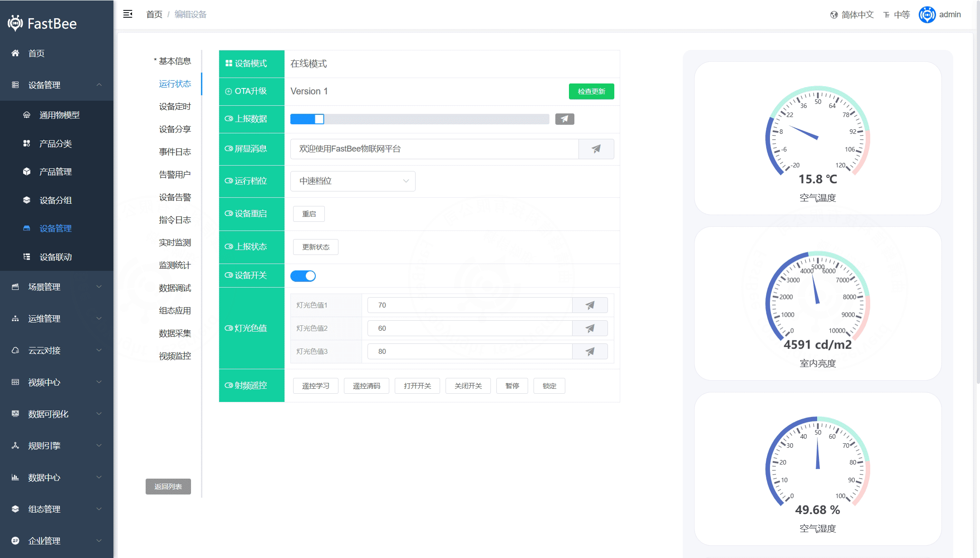Click the 场景管理 sidebar icon

(15, 287)
